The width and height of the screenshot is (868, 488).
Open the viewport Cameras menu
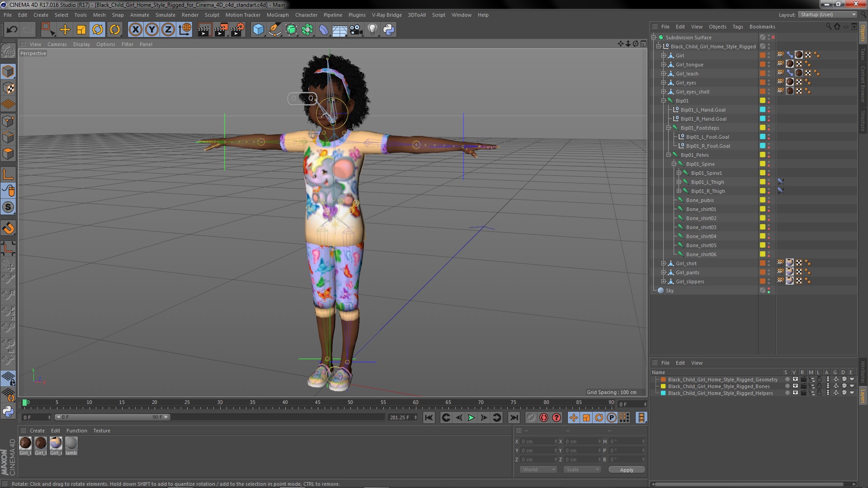[57, 44]
